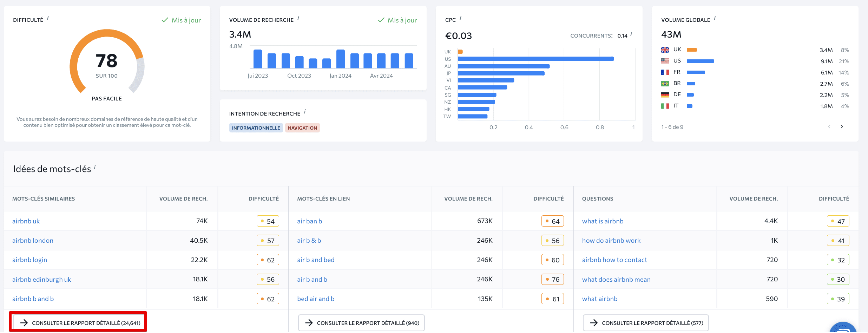
Task: Open the chat widget bubble
Action: click(x=843, y=327)
